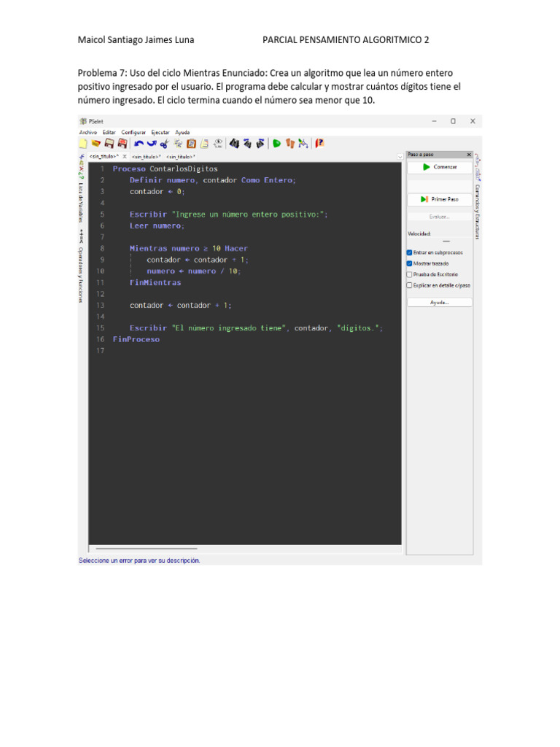Open the Ejecutar menu
The image size is (560, 747).
pos(160,132)
